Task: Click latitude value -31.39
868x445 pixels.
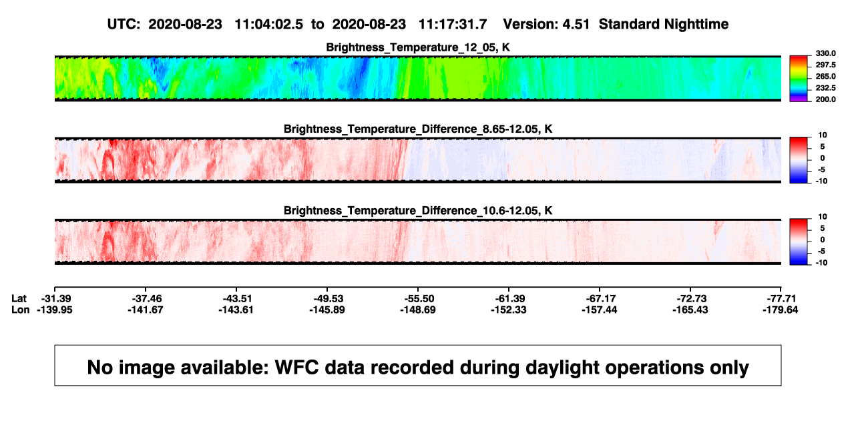Action: [x=55, y=298]
